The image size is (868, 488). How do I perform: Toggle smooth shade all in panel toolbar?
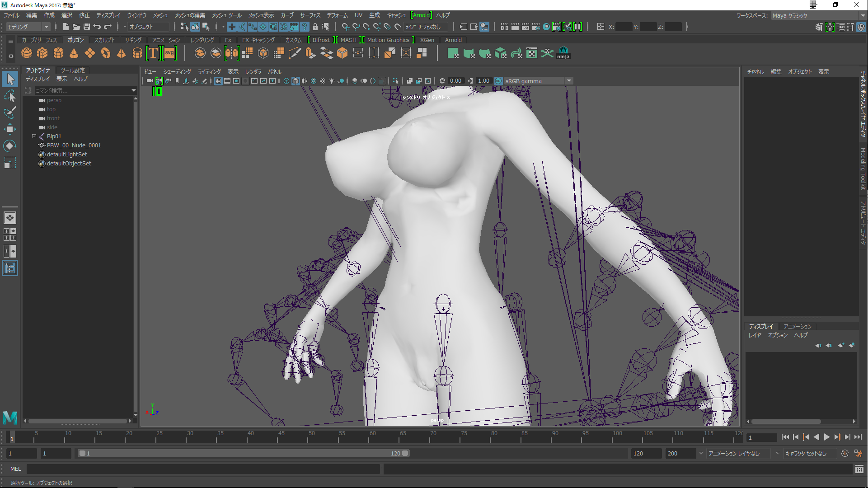(296, 81)
